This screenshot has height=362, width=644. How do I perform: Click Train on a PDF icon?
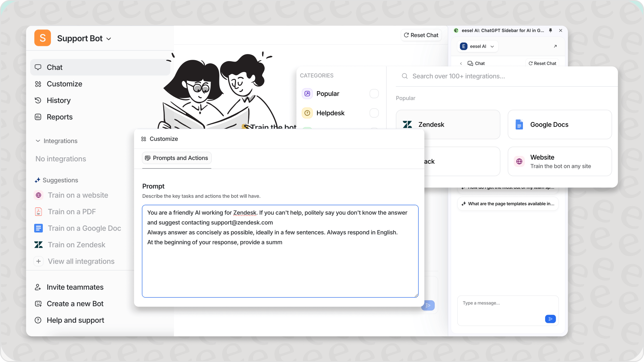point(38,212)
